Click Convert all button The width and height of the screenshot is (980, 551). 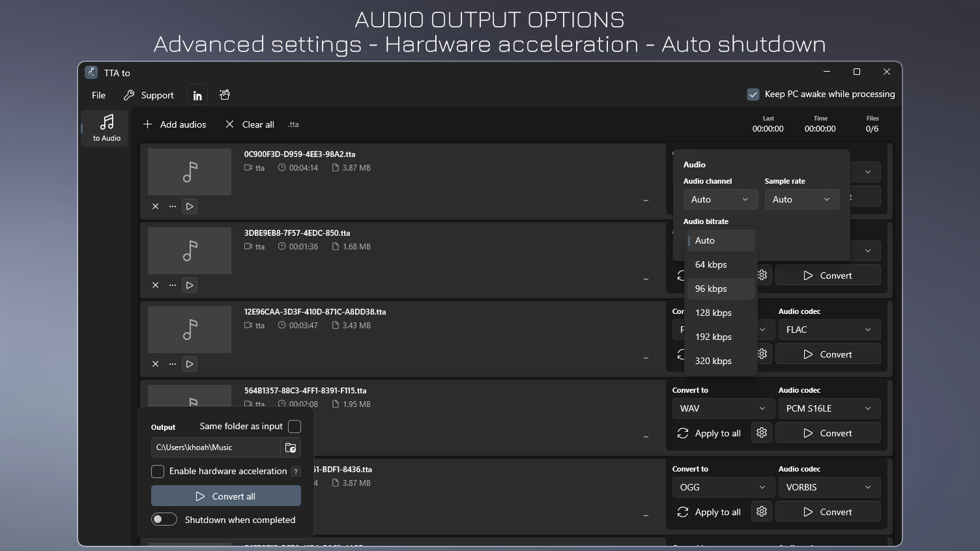(x=226, y=496)
